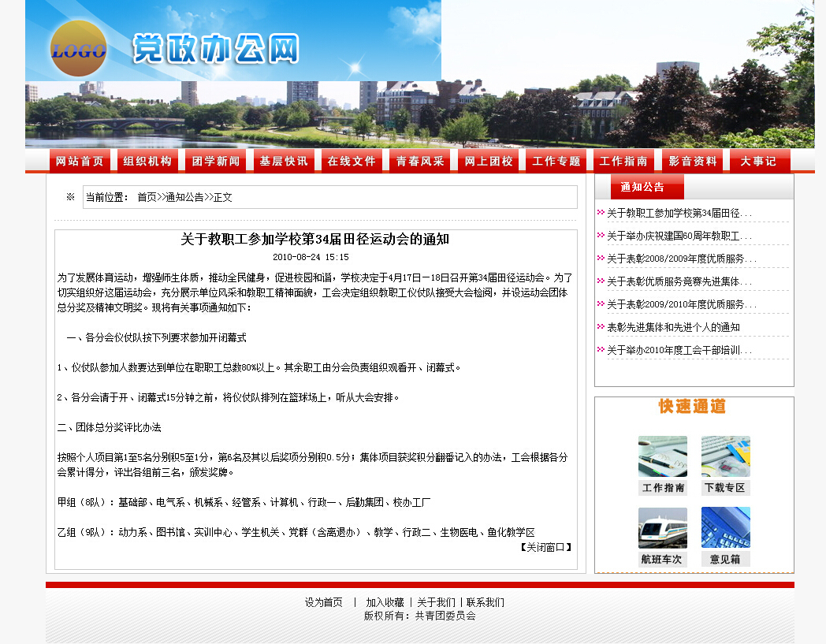Click 加入收藏 in the footer

coord(385,602)
